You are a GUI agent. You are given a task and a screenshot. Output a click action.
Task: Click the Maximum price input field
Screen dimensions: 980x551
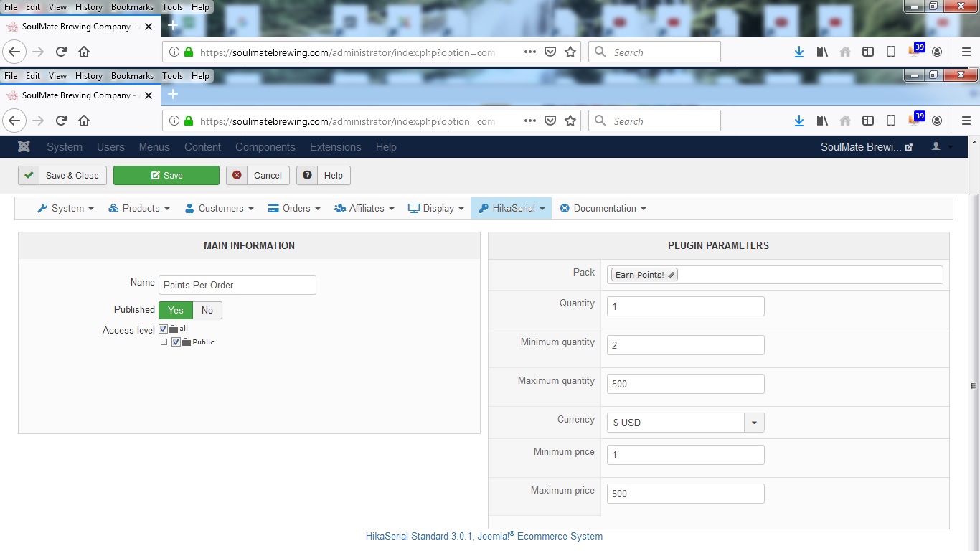pos(686,494)
